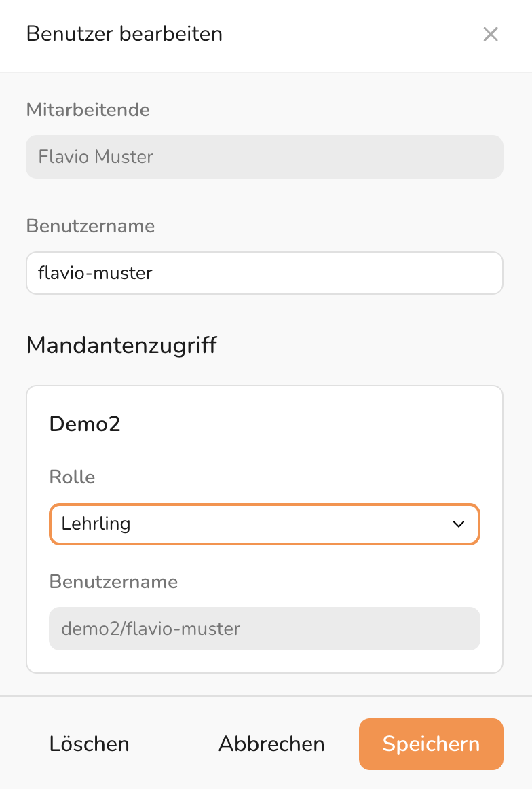The height and width of the screenshot is (789, 532).
Task: Close the Benutzer bearbeiten dialog
Action: 491,34
